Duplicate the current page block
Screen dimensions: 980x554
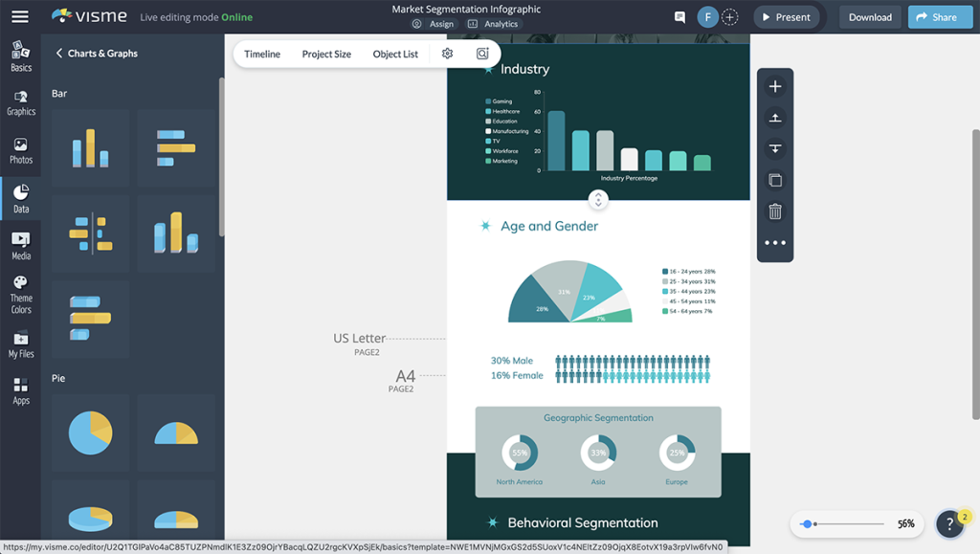[x=775, y=180]
